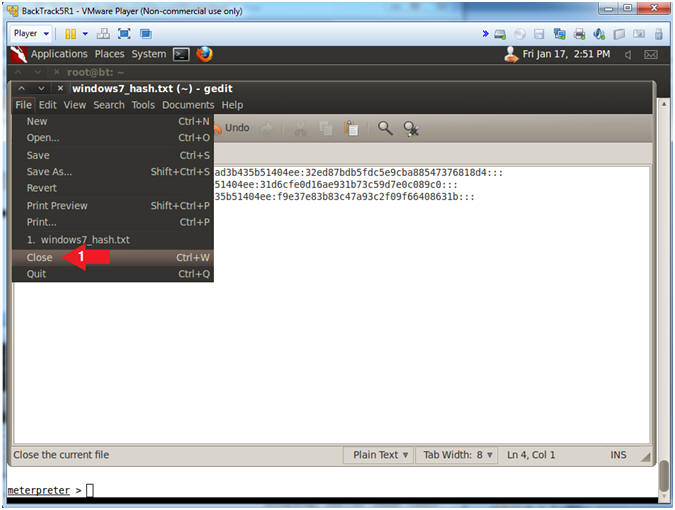Click the Undo toolbar button in gedit

coord(232,128)
